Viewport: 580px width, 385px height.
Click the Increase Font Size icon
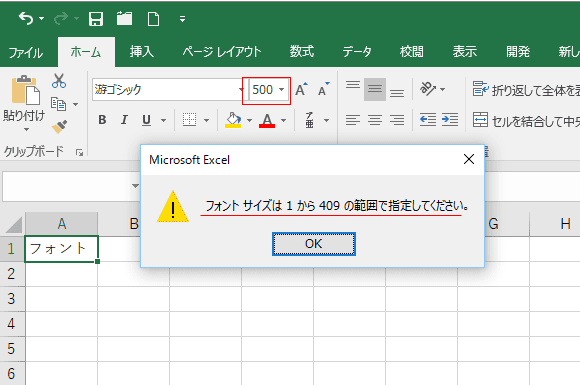[x=301, y=89]
